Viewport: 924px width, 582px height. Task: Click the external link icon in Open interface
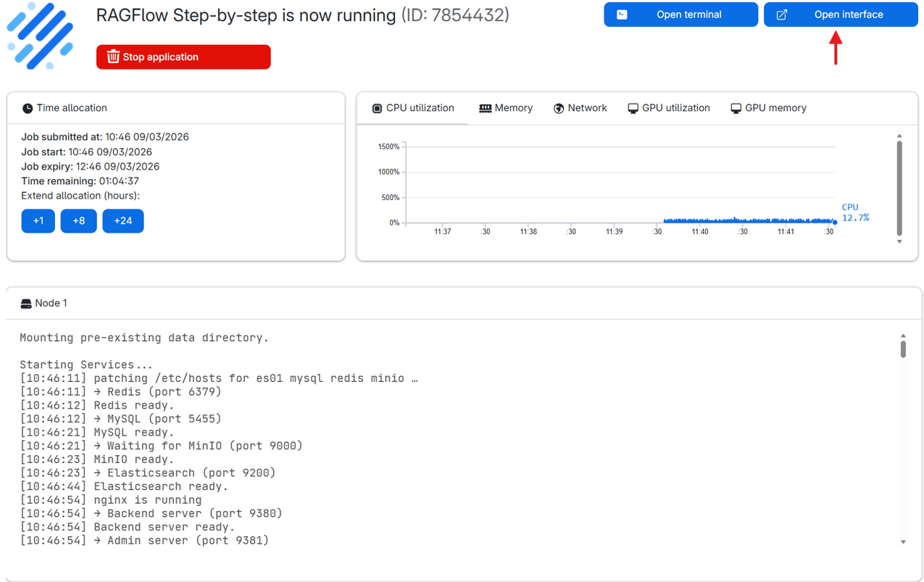click(x=781, y=14)
